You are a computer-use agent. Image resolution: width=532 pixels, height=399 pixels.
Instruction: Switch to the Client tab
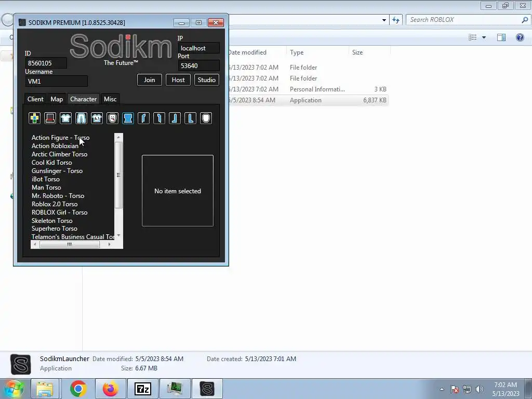pyautogui.click(x=35, y=99)
